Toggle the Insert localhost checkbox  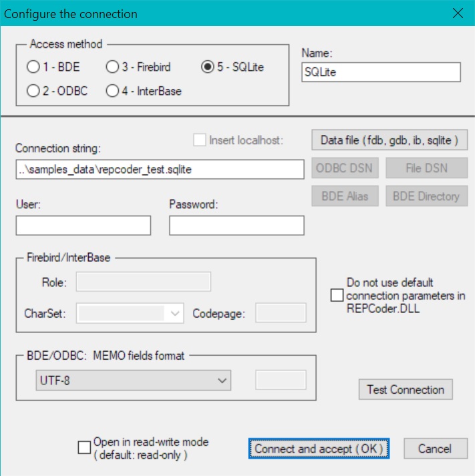199,140
